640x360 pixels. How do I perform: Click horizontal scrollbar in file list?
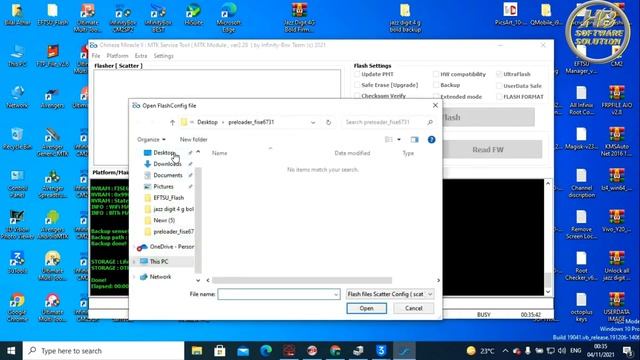(302, 280)
